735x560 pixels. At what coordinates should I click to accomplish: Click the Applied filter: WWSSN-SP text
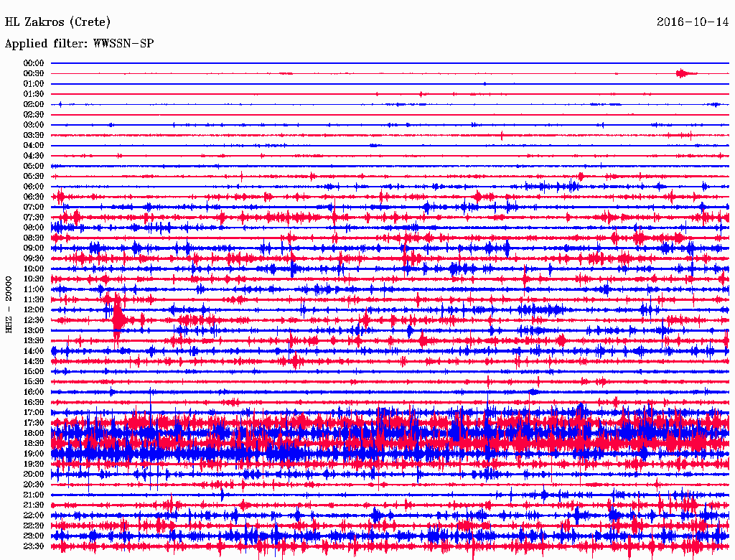79,44
